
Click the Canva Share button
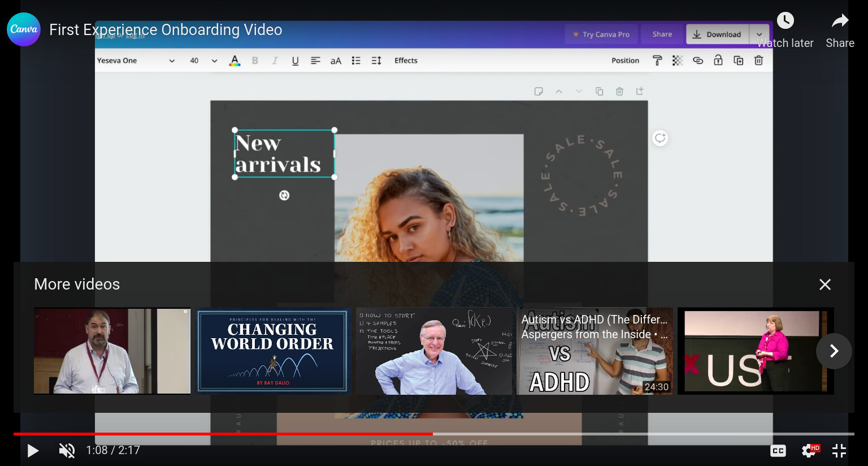tap(662, 34)
